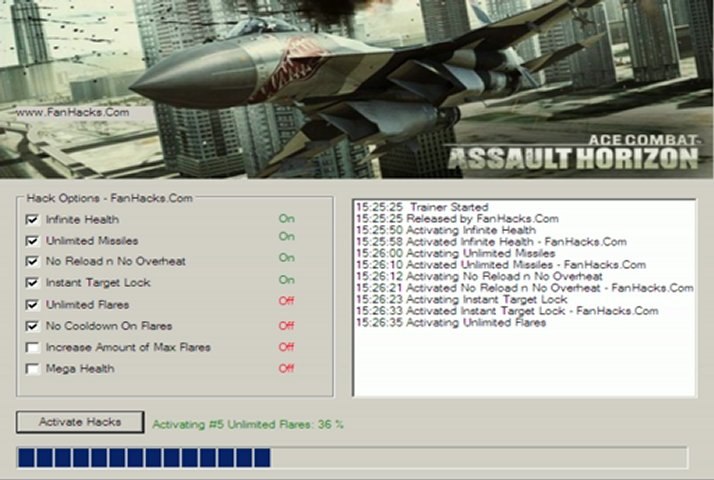The height and width of the screenshot is (480, 714).
Task: Uncheck the Unlimited Flares checkbox
Action: [32, 304]
